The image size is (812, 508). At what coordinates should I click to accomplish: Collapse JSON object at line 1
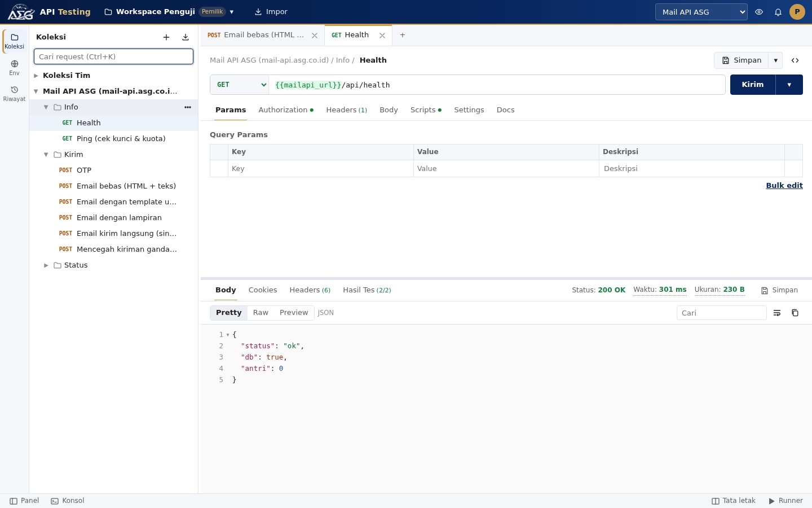[x=228, y=335]
